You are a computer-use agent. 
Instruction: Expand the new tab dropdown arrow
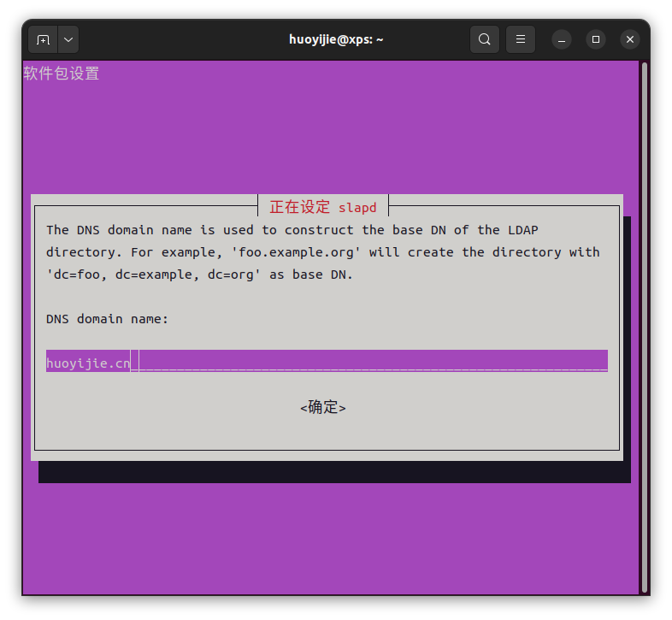click(68, 39)
